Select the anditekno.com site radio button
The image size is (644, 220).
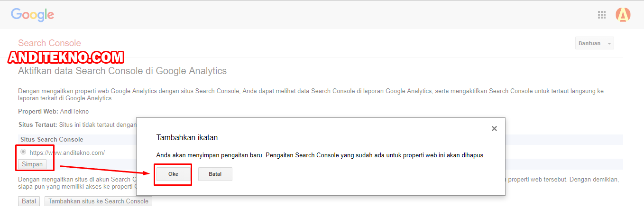click(23, 152)
